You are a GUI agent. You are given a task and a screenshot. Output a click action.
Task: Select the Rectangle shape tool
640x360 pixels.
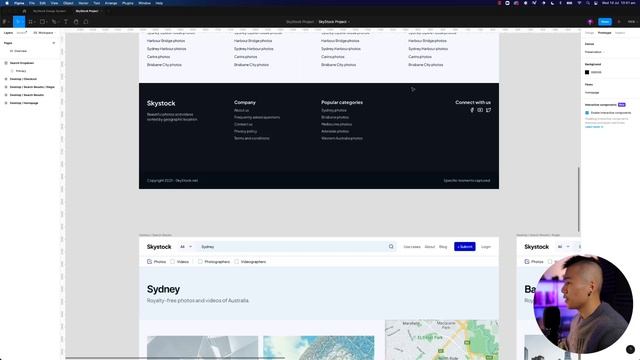pos(42,22)
